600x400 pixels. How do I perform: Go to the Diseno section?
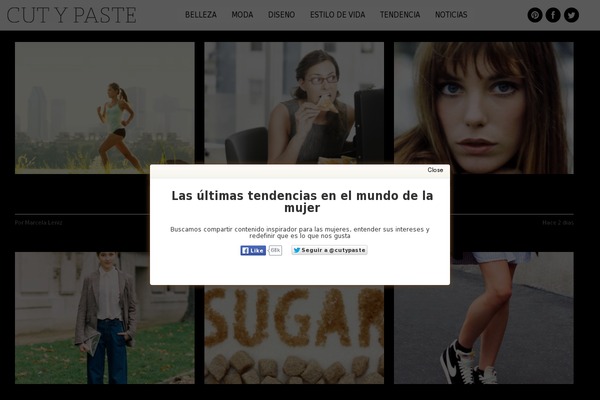[x=281, y=15]
